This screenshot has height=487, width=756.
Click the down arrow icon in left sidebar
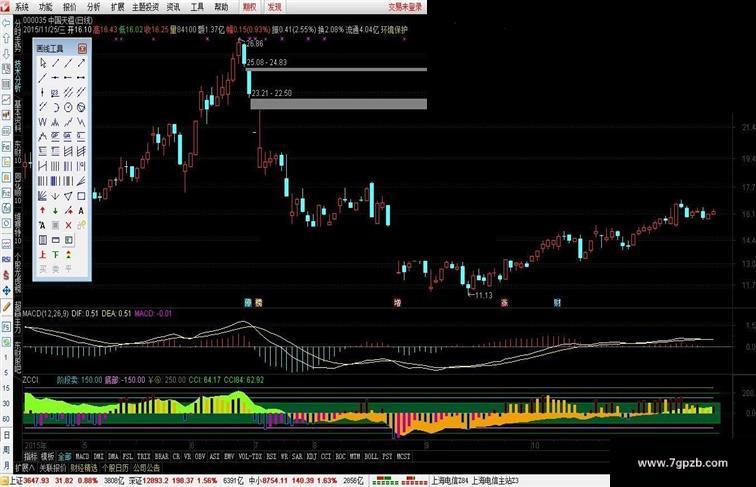click(x=6, y=54)
